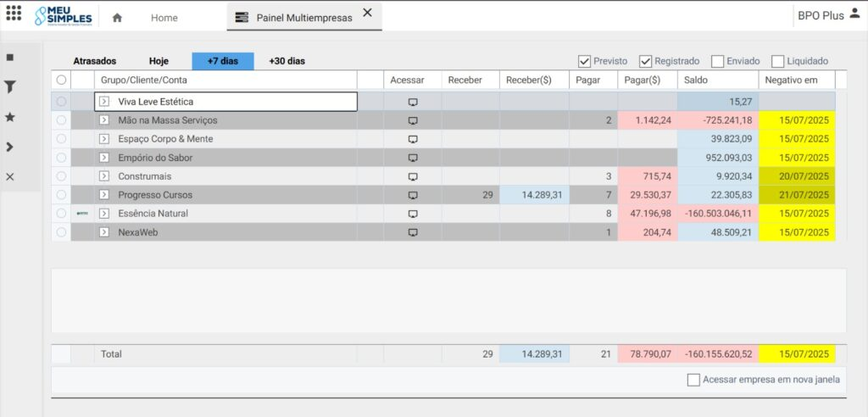
Task: Click the home icon in top bar
Action: click(x=117, y=18)
